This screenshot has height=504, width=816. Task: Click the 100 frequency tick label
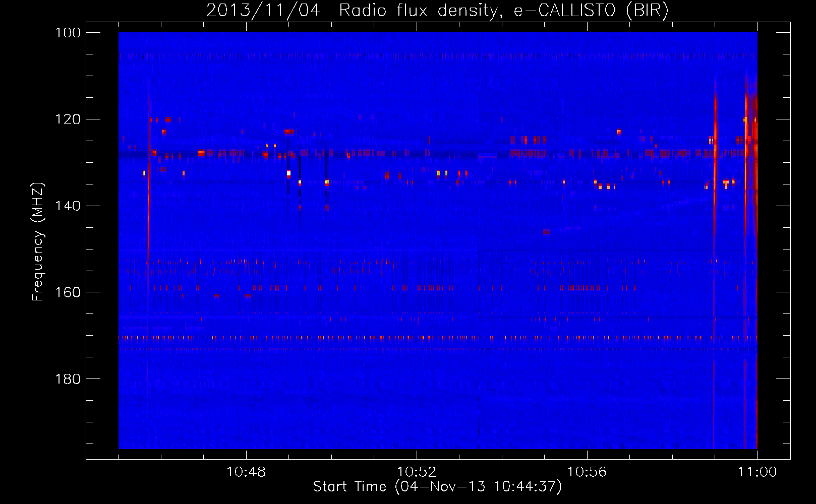[x=67, y=33]
